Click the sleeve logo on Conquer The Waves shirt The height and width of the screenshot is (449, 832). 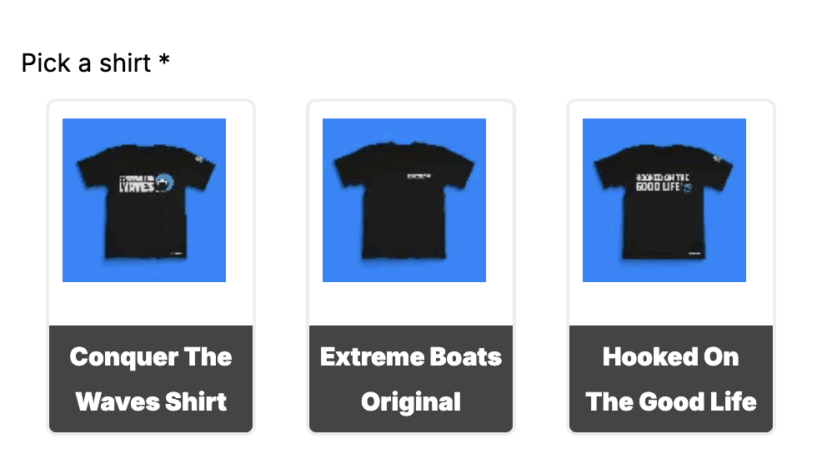(199, 158)
